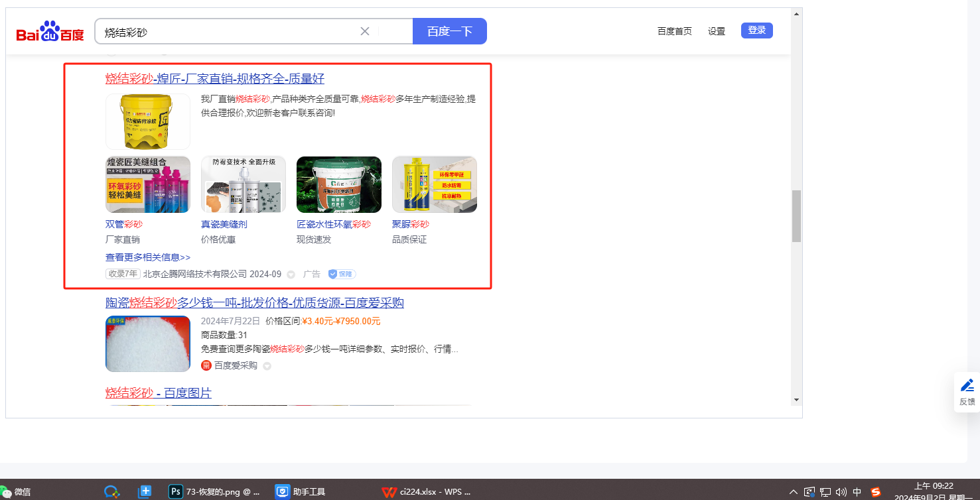The width and height of the screenshot is (980, 500).
Task: Open the 烧结彩砂-焊匠-厂家直销 ad title link
Action: [215, 78]
